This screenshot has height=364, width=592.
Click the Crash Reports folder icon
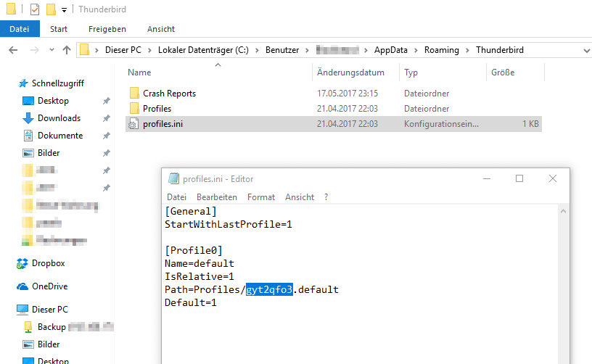[x=133, y=94]
